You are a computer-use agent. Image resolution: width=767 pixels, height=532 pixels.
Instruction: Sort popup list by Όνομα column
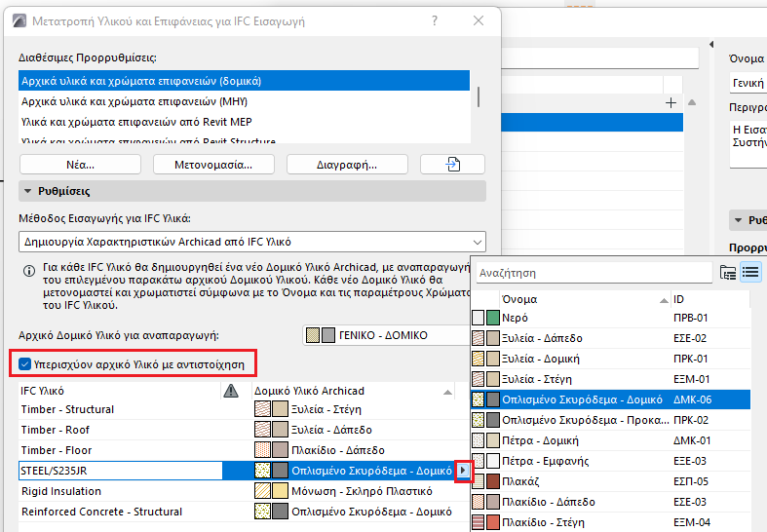[x=585, y=299]
